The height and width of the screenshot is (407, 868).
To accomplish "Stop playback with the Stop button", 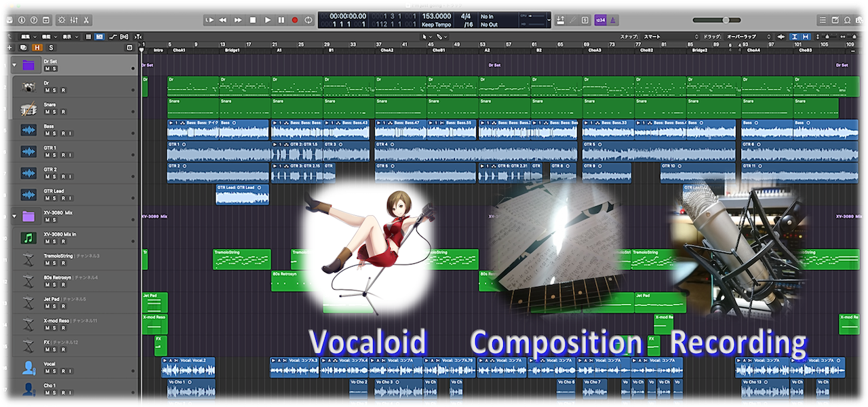I will [x=253, y=20].
